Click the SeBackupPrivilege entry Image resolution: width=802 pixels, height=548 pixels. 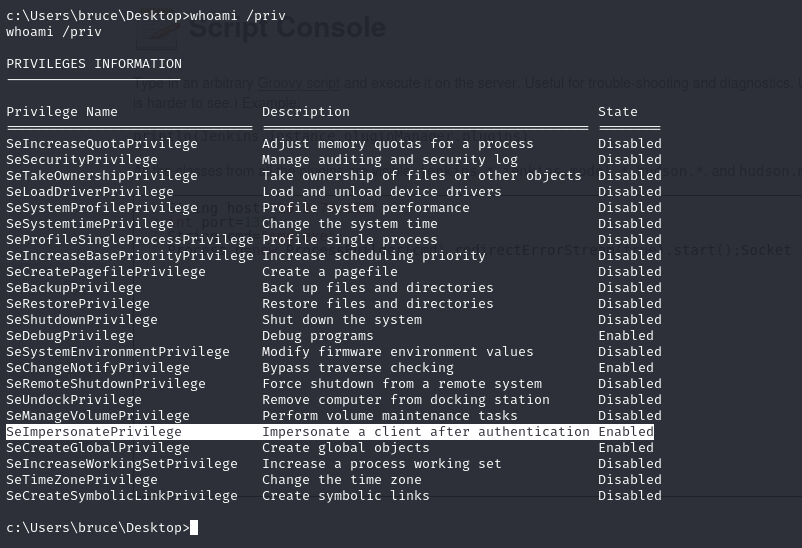(74, 288)
